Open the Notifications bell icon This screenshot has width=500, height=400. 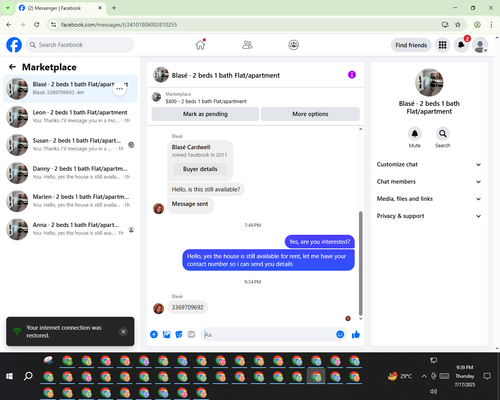(461, 45)
